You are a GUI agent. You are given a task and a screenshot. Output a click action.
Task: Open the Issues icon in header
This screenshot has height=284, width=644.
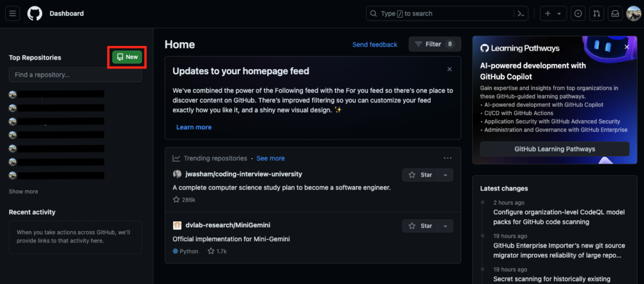coord(578,14)
